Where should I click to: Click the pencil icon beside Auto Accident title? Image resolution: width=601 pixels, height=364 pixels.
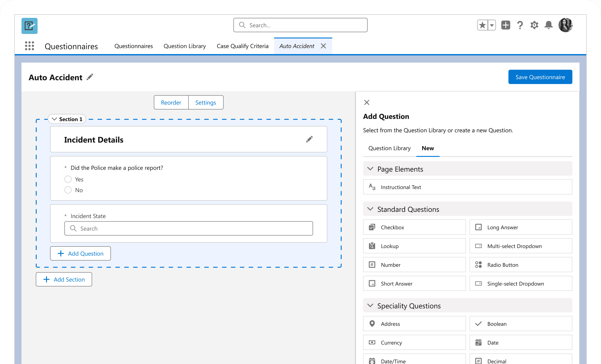[90, 77]
